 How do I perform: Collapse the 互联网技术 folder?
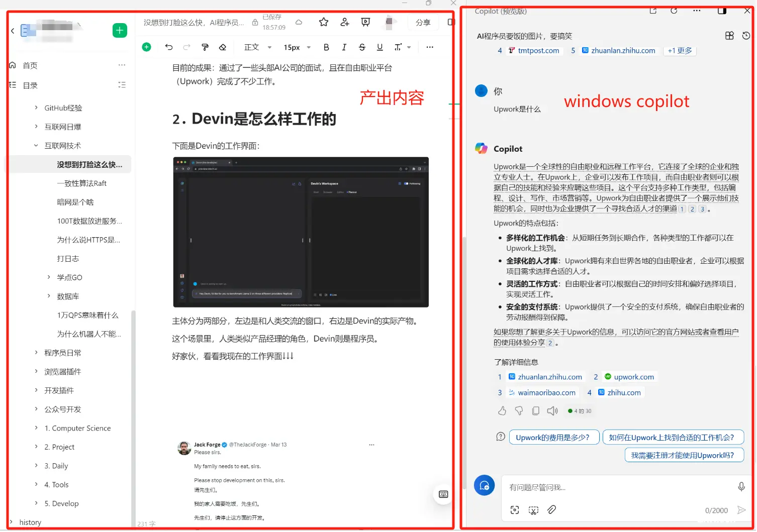coord(36,146)
